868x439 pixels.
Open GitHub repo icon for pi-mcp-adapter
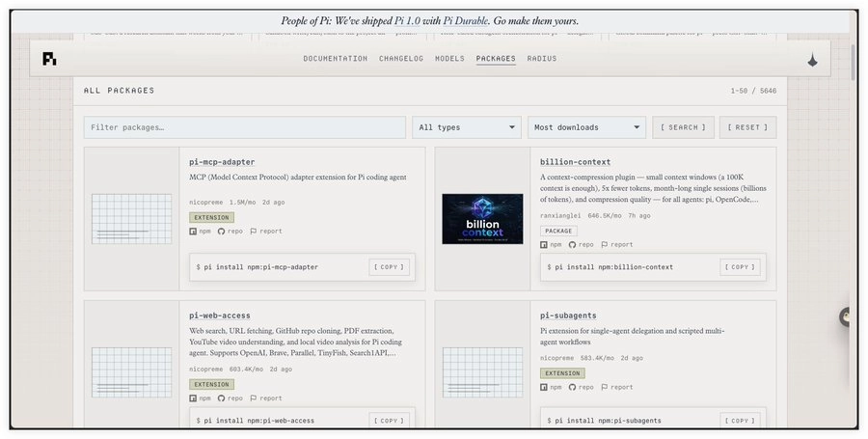coord(221,232)
